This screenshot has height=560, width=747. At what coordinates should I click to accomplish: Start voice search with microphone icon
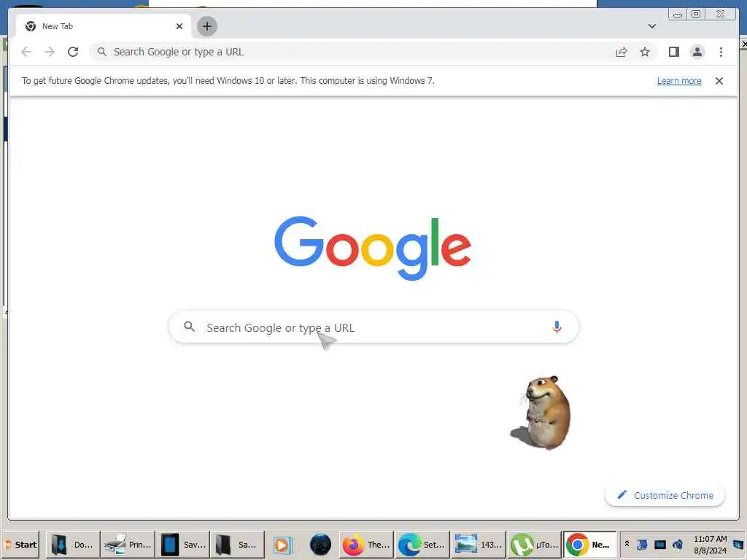557,327
